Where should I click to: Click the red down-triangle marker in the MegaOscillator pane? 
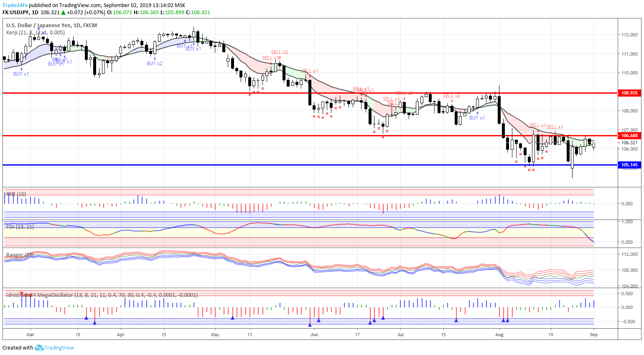pyautogui.click(x=22, y=293)
